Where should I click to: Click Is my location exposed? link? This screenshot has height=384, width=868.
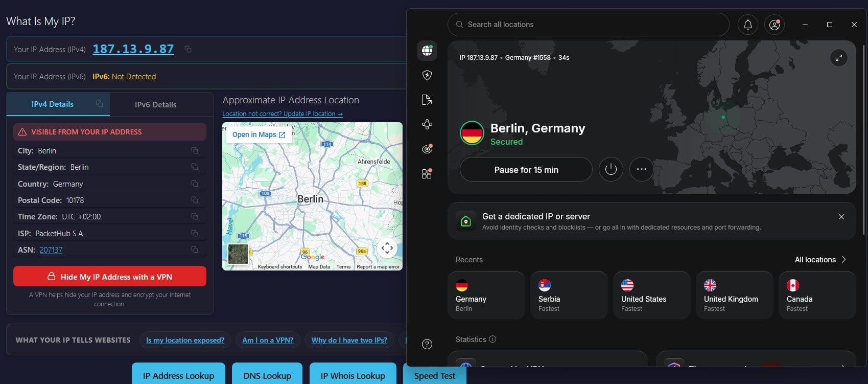tap(185, 340)
